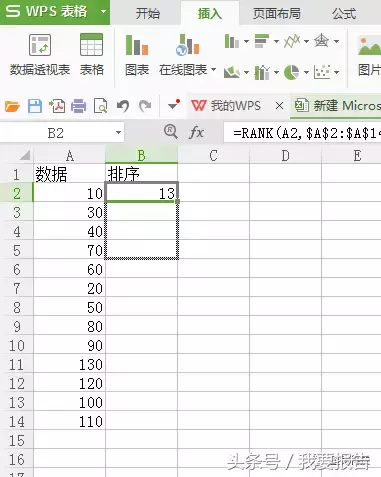The width and height of the screenshot is (381, 477).
Task: Open the 在线图表 online chart button
Action: (183, 55)
